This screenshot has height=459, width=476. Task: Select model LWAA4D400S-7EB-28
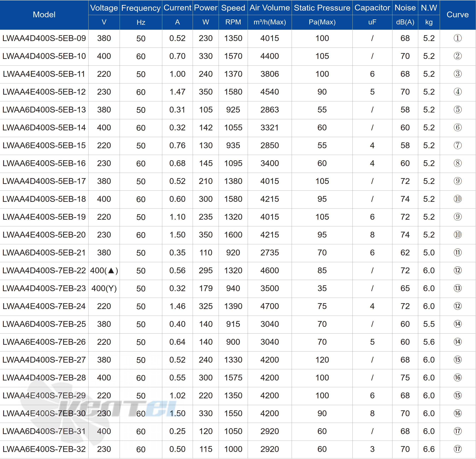point(44,378)
